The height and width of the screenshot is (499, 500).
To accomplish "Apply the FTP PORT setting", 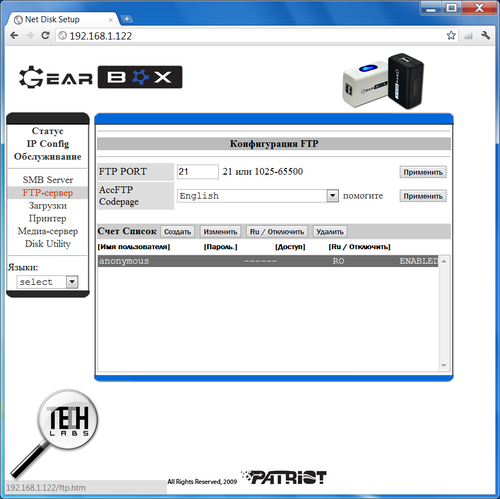I will pyautogui.click(x=423, y=172).
